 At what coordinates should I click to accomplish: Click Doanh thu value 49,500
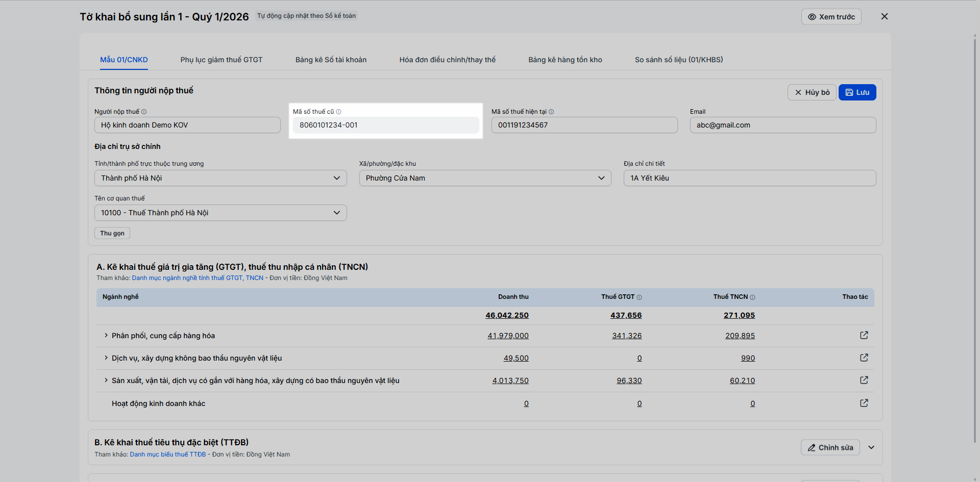(516, 358)
